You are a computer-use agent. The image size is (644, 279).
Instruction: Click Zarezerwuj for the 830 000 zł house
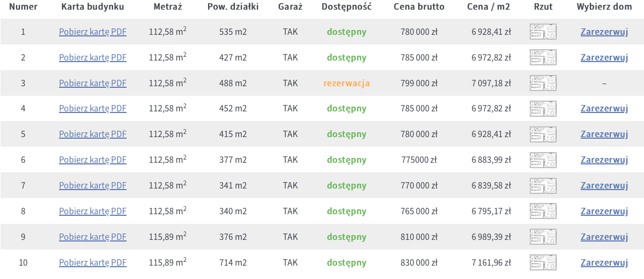coord(604,263)
